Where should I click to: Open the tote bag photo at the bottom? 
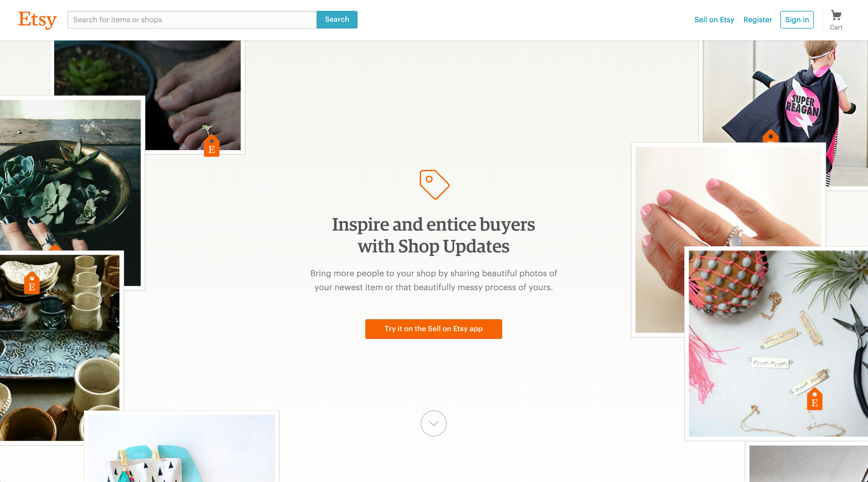pyautogui.click(x=181, y=448)
